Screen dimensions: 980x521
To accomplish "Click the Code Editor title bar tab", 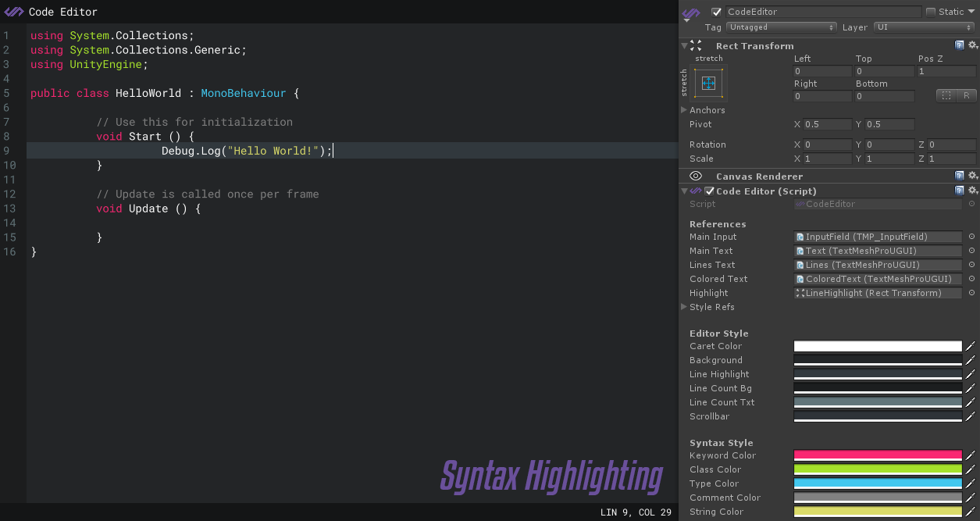I will (x=51, y=11).
